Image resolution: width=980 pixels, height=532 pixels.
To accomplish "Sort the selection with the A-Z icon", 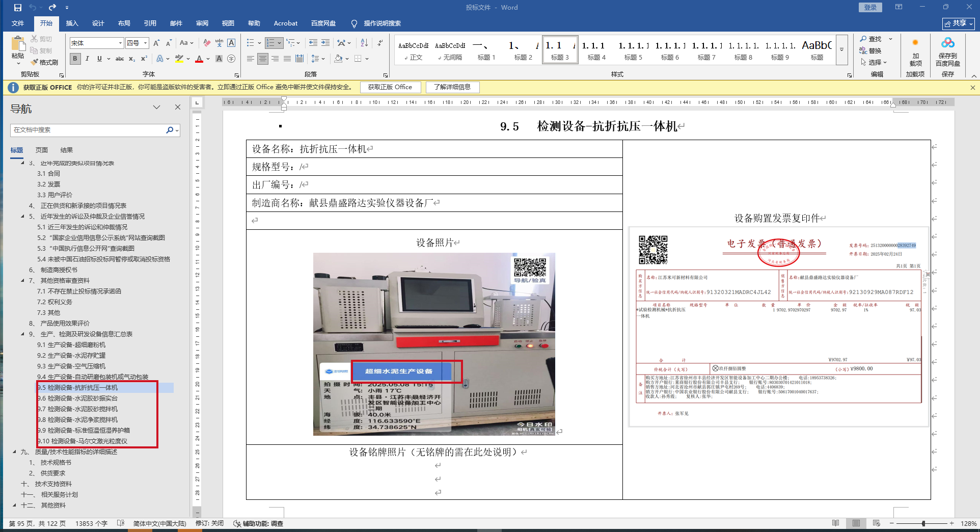I will 364,43.
